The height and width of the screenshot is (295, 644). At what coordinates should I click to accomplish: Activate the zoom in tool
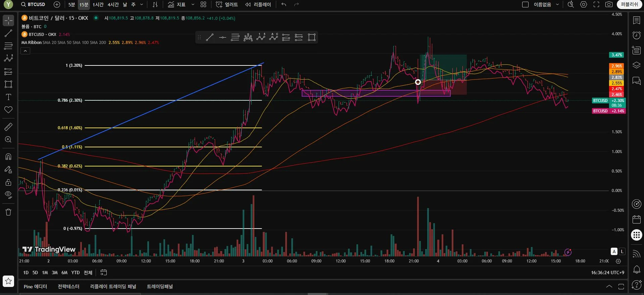pyautogui.click(x=8, y=140)
